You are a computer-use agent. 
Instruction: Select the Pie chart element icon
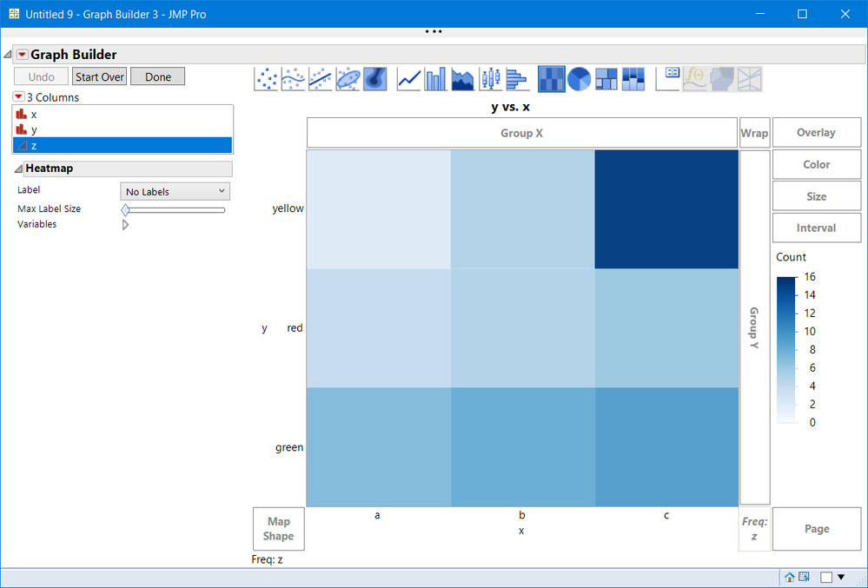579,78
